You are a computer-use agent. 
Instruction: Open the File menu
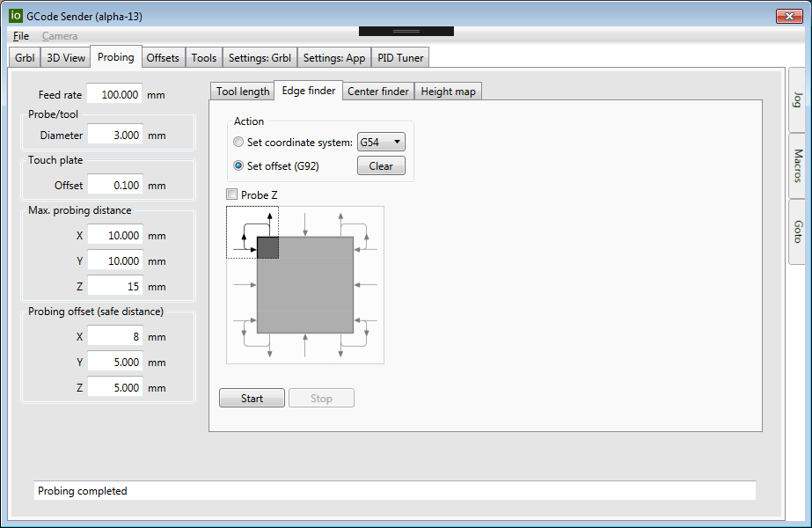pyautogui.click(x=21, y=36)
